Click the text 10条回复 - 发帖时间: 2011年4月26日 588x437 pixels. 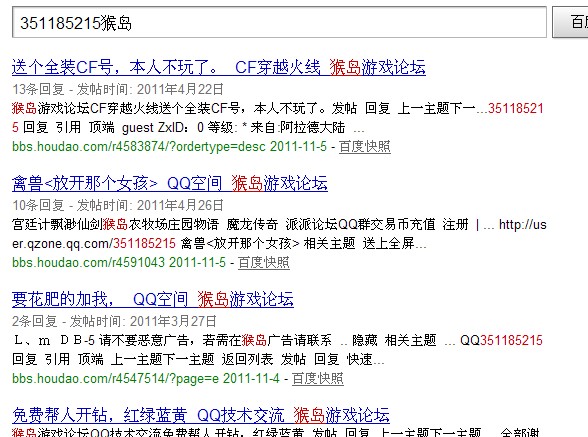(118, 205)
